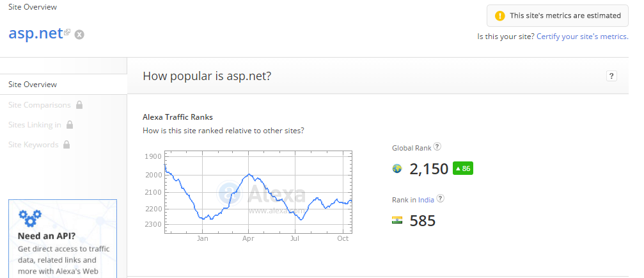Click the lock icon next to Site Keywords

pos(67,144)
